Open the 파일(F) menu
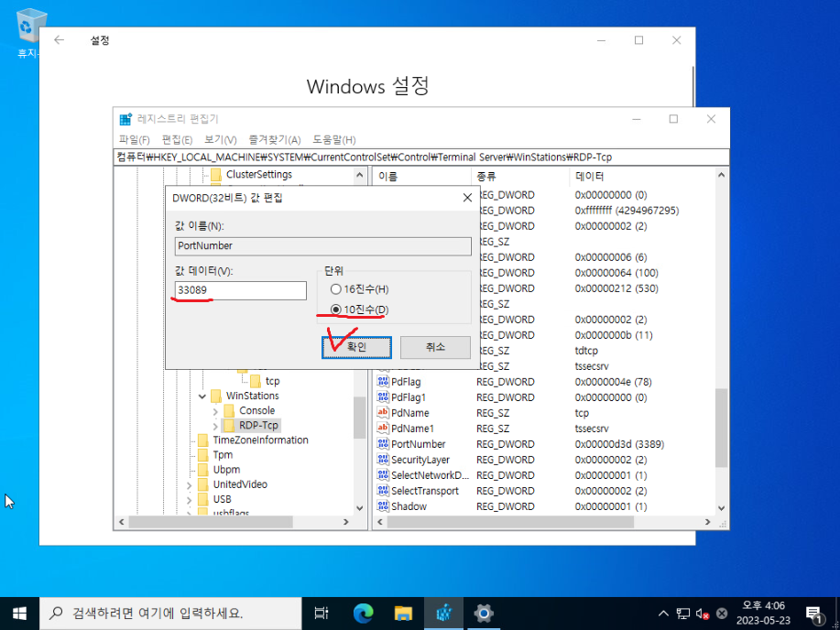The height and width of the screenshot is (630, 840). click(x=135, y=140)
